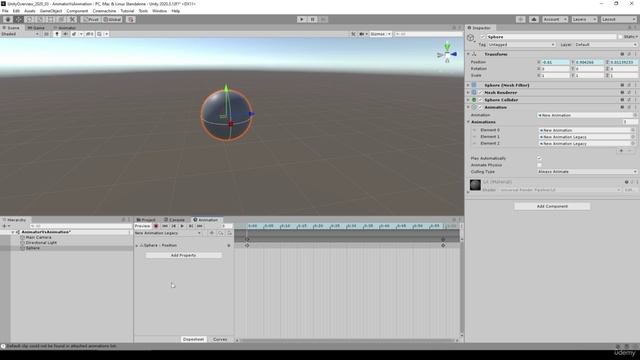Select the Scale tool in toolbar
Viewport: 640px width, 360px height.
(x=40, y=19)
